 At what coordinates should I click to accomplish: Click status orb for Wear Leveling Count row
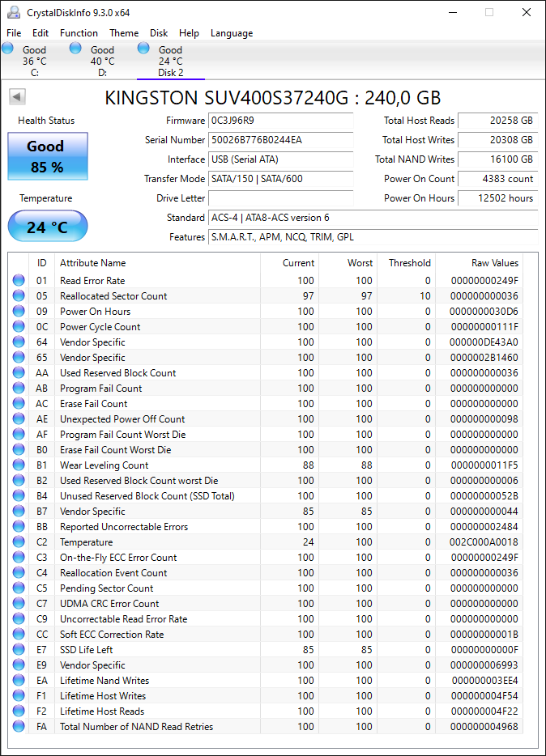click(x=19, y=465)
